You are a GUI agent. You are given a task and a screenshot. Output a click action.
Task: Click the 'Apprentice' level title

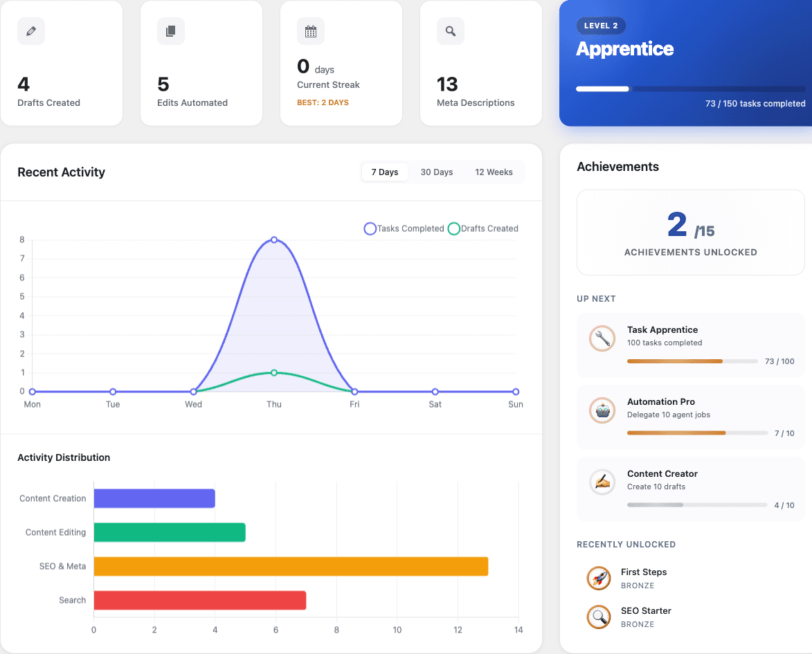tap(625, 48)
